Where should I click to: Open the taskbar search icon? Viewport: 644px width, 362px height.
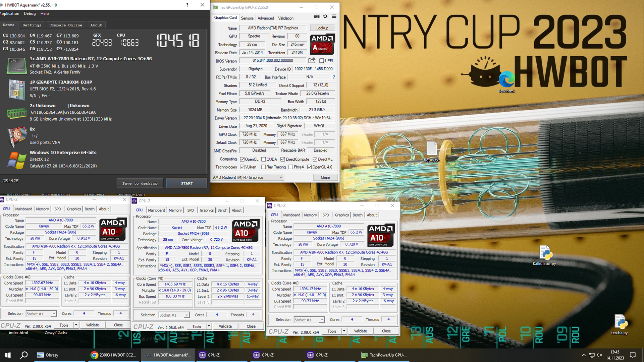24,355
